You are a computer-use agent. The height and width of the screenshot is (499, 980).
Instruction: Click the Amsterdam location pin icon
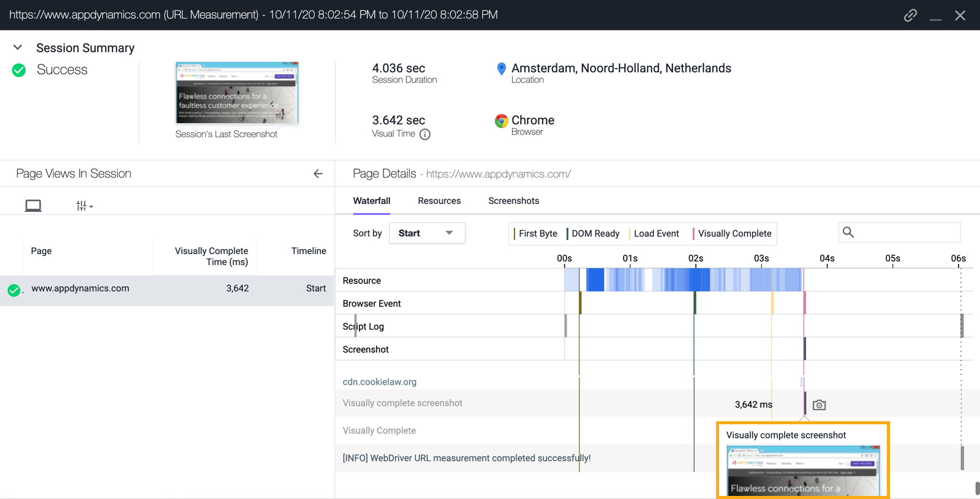(x=502, y=69)
